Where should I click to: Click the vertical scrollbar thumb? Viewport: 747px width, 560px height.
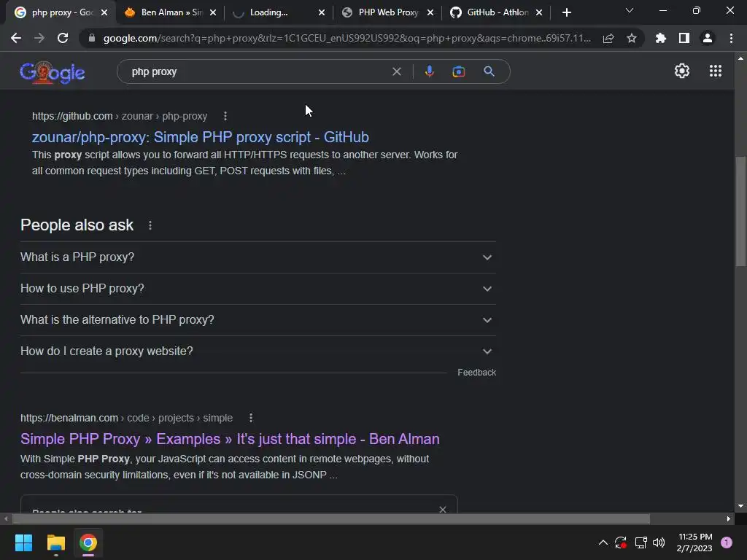coord(740,211)
